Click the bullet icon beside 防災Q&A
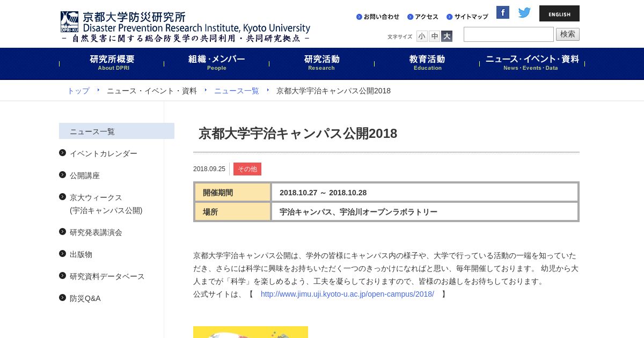 (x=62, y=298)
